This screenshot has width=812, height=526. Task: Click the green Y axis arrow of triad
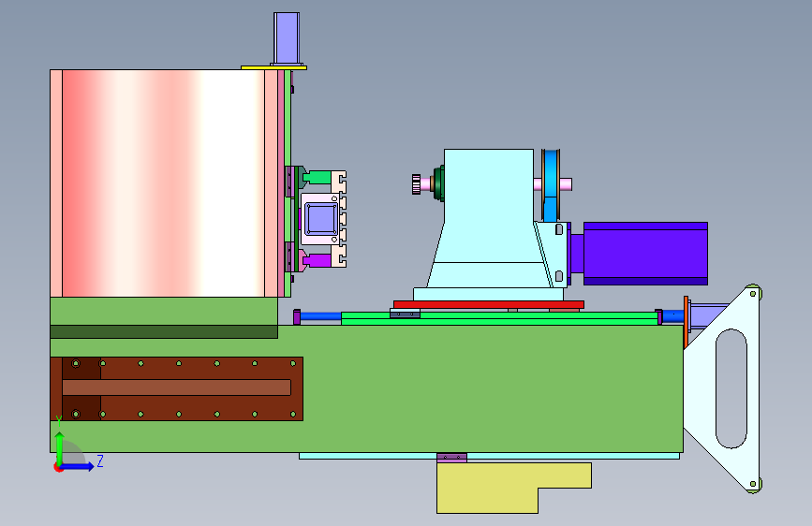point(60,448)
